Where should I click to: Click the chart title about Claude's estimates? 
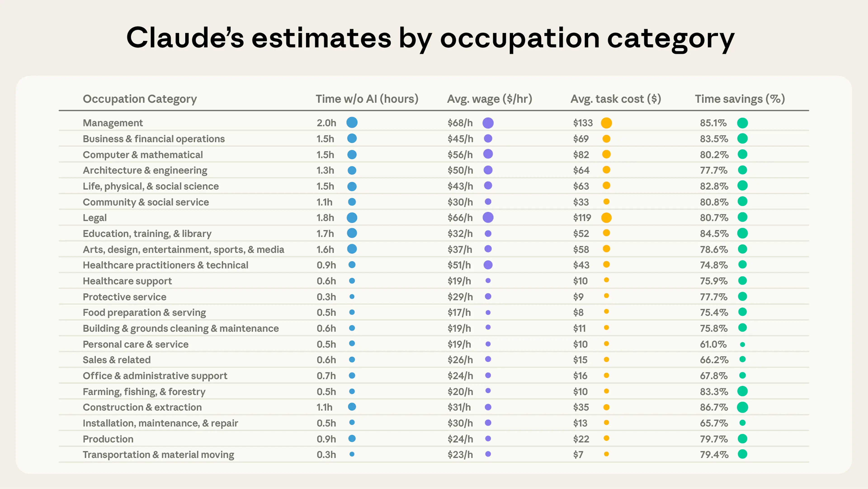(x=430, y=38)
